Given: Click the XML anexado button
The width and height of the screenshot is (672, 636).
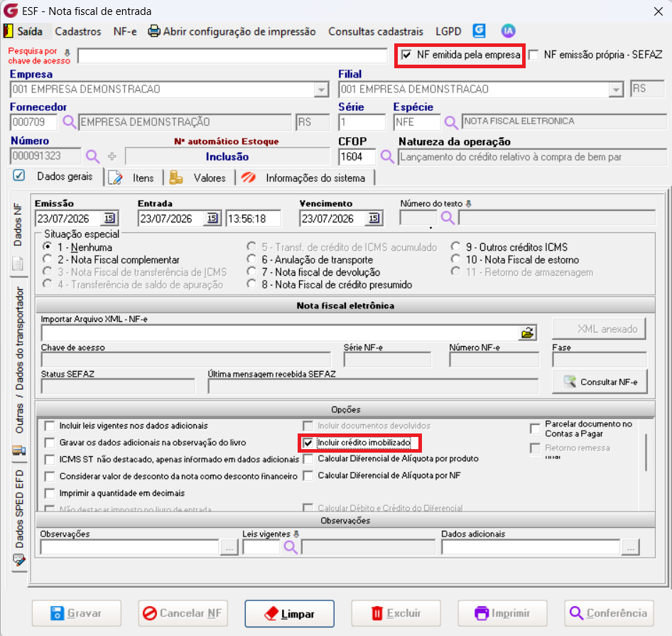Looking at the screenshot, I should pos(599,329).
